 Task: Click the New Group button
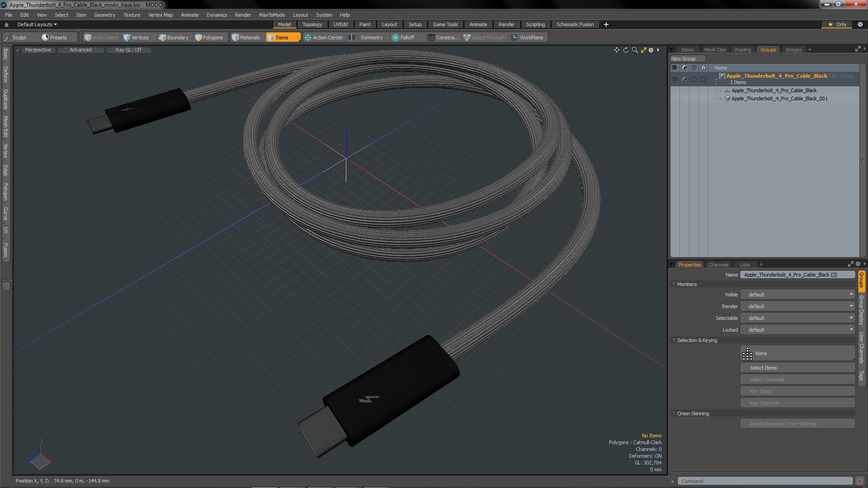pos(687,59)
